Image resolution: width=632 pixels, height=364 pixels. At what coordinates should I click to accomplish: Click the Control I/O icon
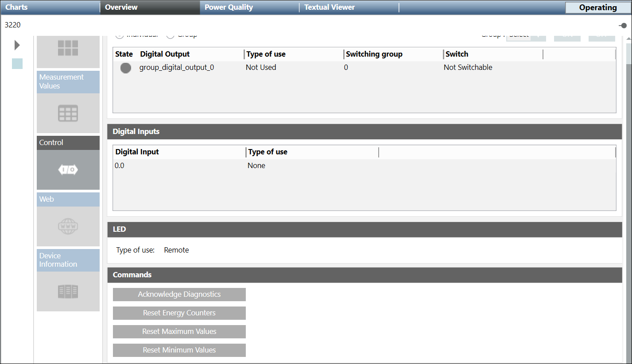pyautogui.click(x=68, y=170)
